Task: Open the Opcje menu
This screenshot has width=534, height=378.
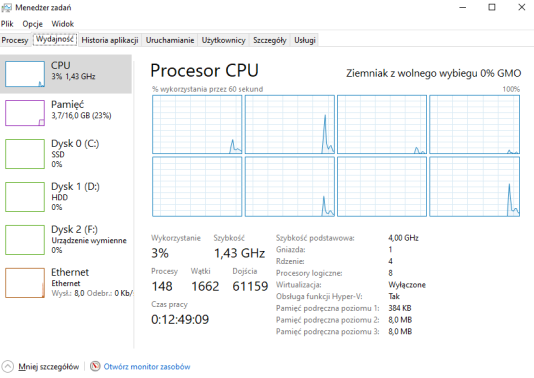Action: point(33,24)
